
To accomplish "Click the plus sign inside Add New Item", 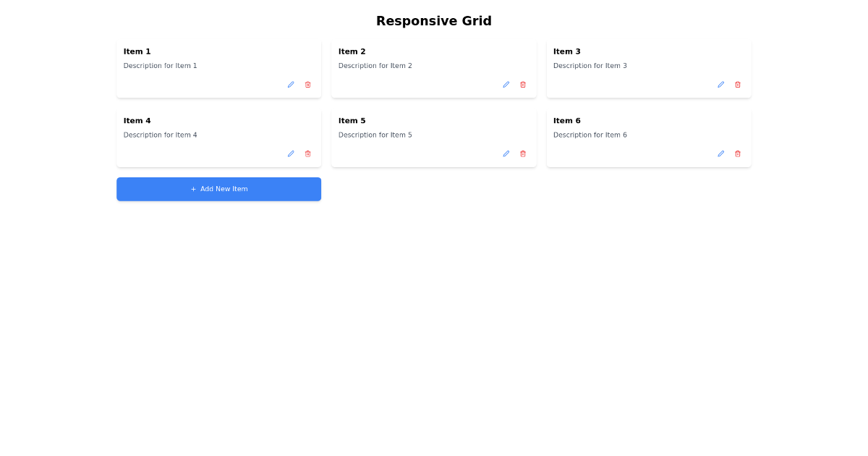I will coord(192,189).
